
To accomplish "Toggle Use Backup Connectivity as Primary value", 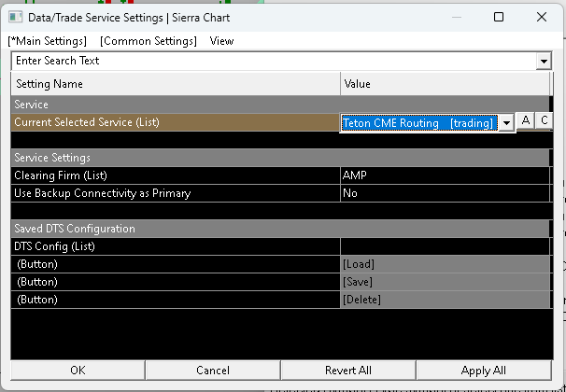I will pyautogui.click(x=445, y=193).
